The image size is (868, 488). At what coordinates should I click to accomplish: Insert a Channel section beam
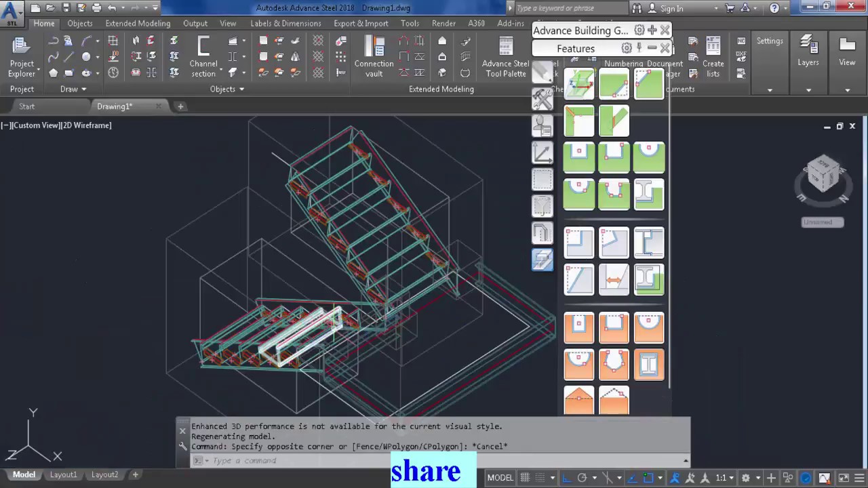pos(203,56)
